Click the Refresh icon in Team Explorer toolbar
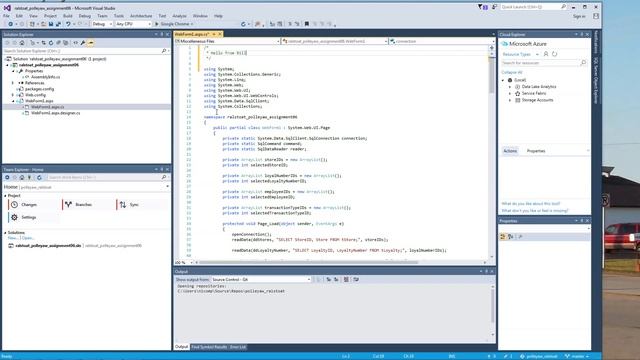 (39, 178)
